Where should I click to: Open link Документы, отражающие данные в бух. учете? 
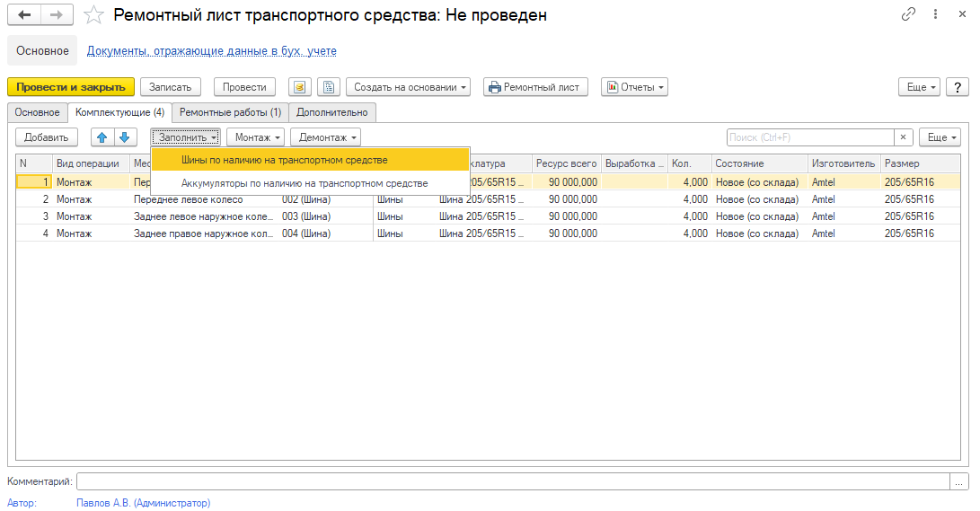click(212, 51)
